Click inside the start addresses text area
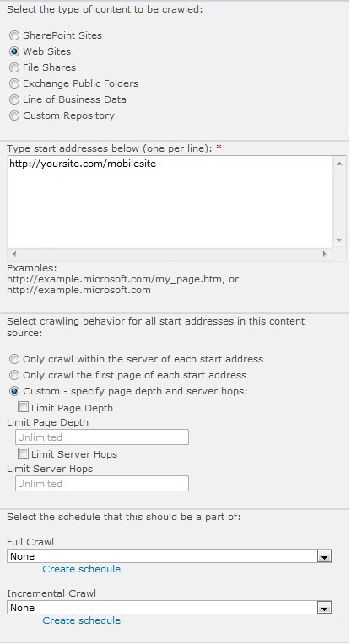351x644 pixels. pos(170,201)
